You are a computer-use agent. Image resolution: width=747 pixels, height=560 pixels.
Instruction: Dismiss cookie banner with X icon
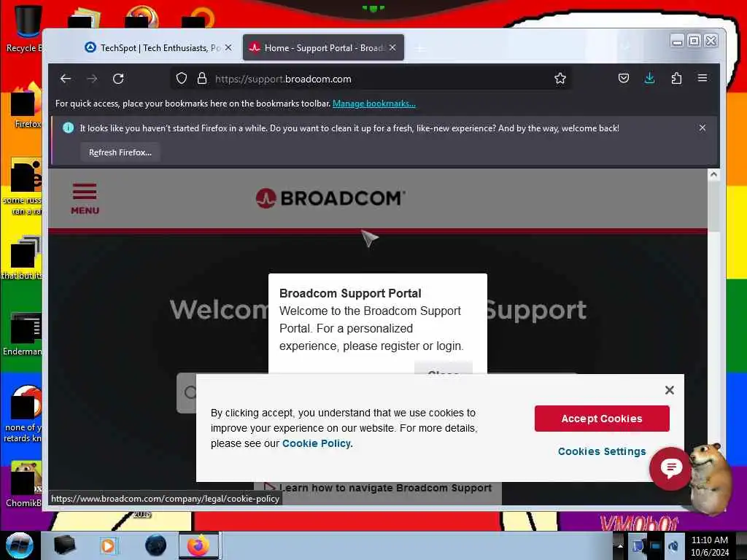pos(670,390)
